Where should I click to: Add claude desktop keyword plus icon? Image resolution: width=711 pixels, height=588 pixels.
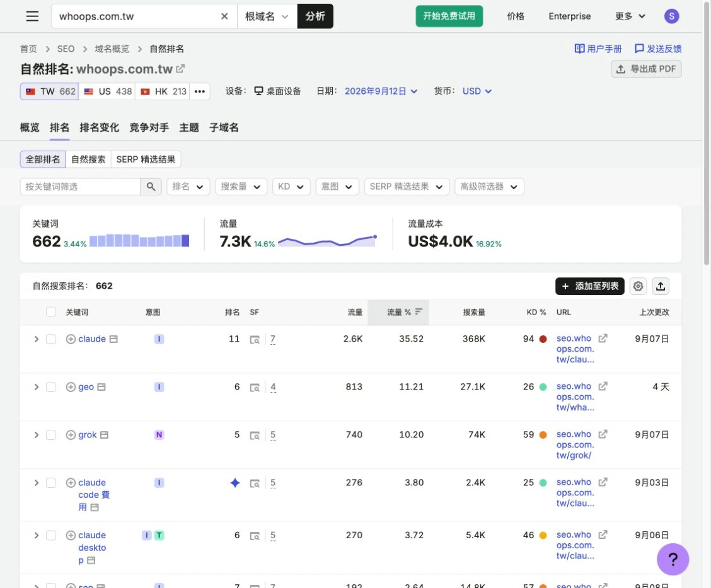[71, 536]
